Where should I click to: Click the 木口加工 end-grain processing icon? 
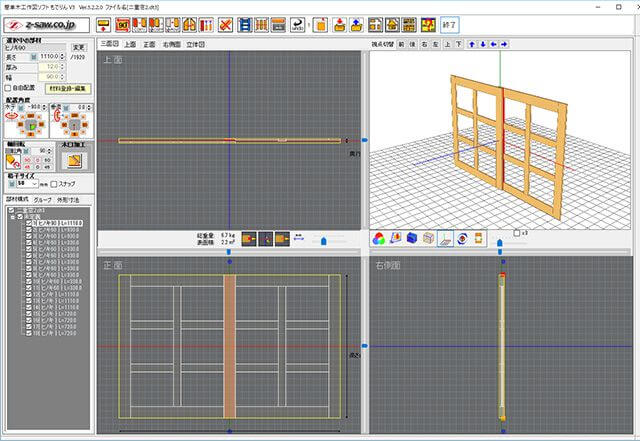pos(73,160)
